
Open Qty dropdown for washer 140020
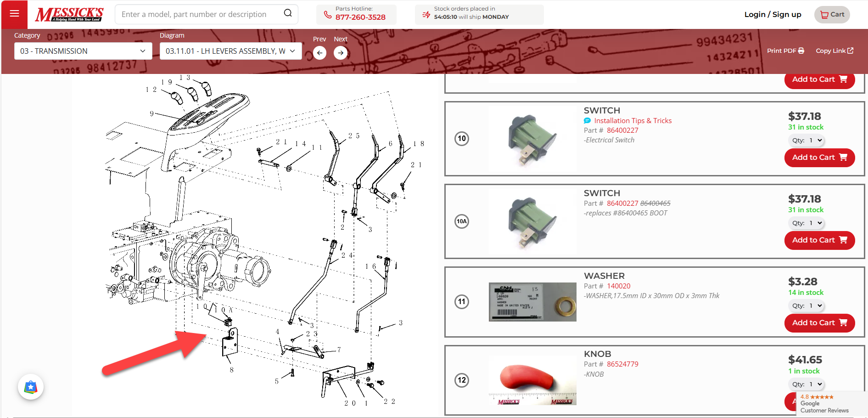pos(807,306)
